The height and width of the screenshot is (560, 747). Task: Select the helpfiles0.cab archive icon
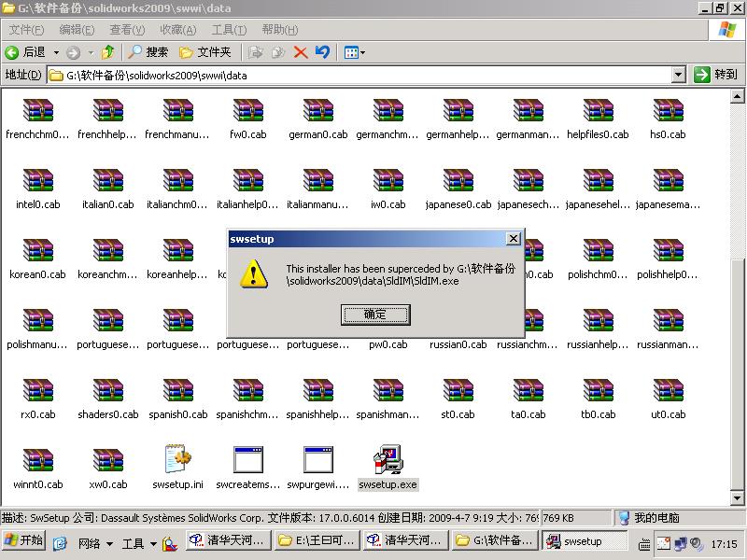pos(599,110)
